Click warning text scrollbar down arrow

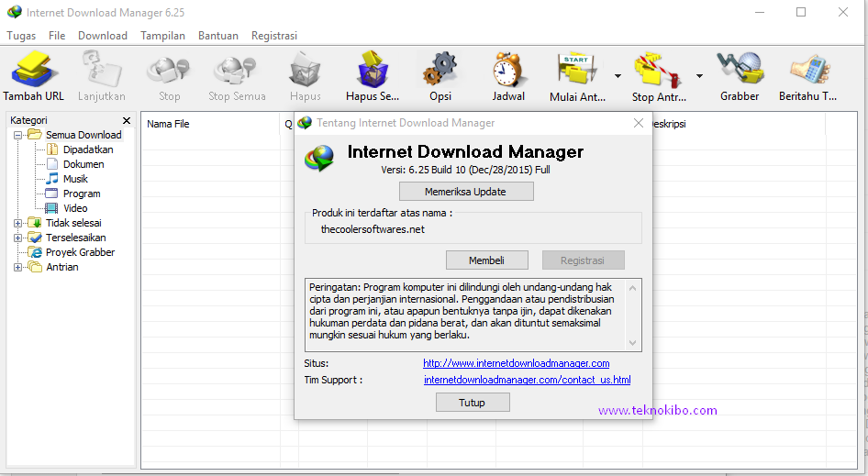pos(633,343)
